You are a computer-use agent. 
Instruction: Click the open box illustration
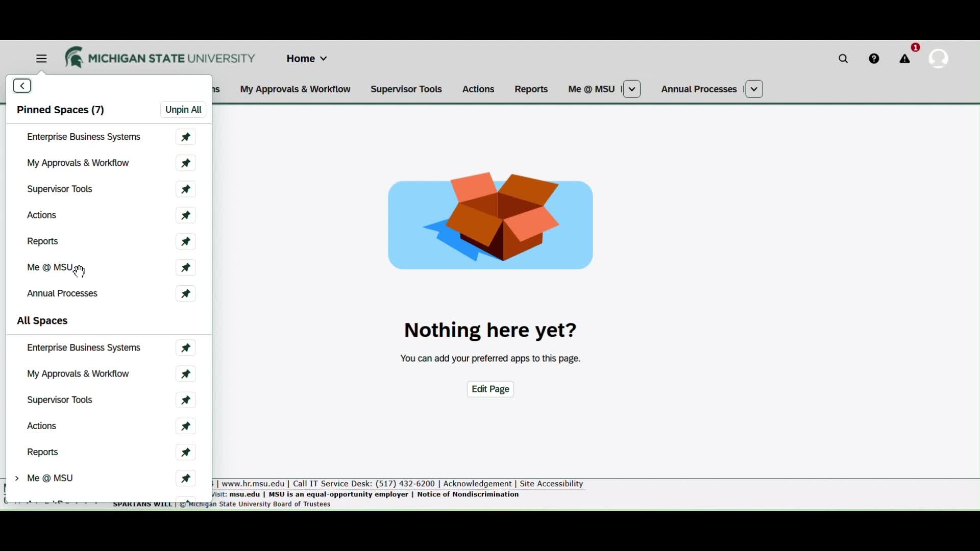[x=490, y=220]
